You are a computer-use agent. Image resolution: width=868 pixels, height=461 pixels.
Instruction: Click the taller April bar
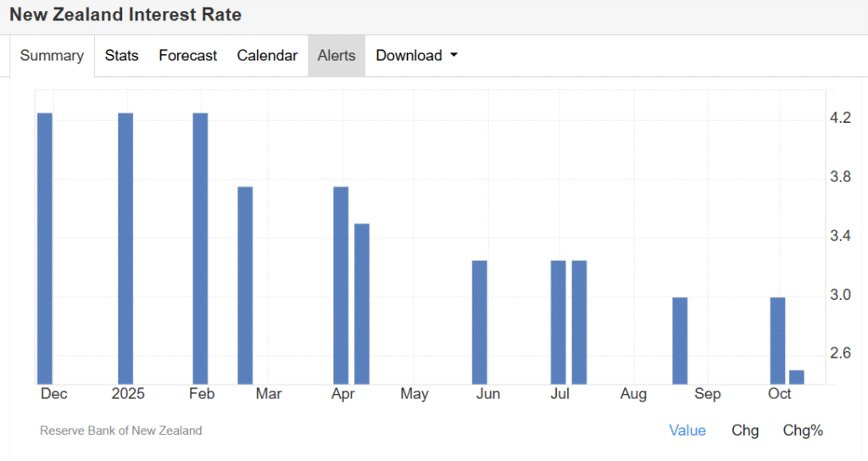point(341,285)
